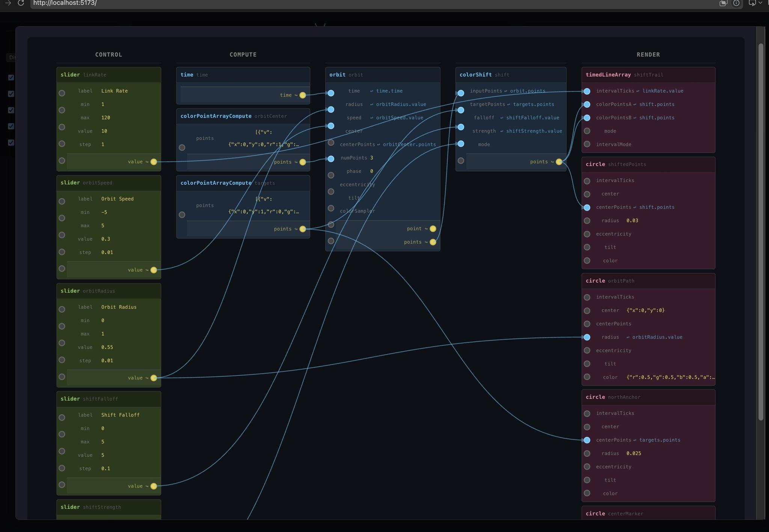Edit the orbitCenter points JSON value
Screen dimensions: 769x532
264,138
